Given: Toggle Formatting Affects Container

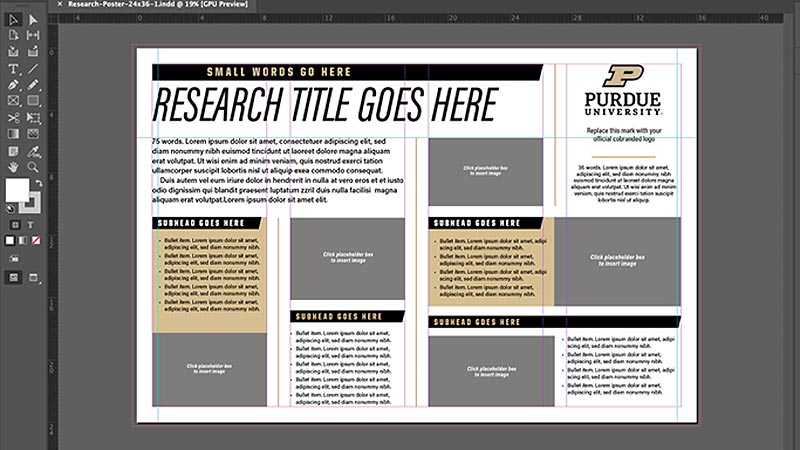Looking at the screenshot, I should [15, 225].
